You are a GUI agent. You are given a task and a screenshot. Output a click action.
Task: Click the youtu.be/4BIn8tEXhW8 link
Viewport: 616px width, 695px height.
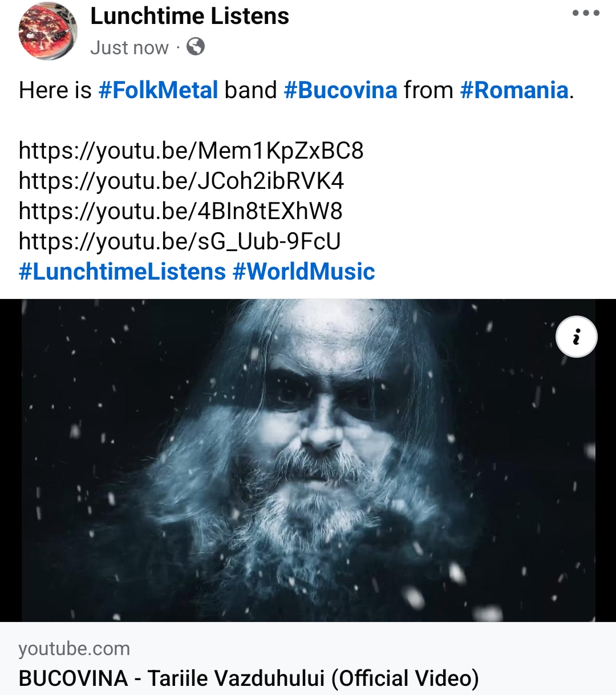180,211
